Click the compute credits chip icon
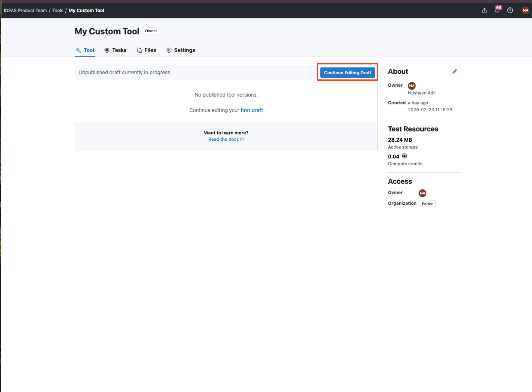This screenshot has height=392, width=532. pos(404,156)
